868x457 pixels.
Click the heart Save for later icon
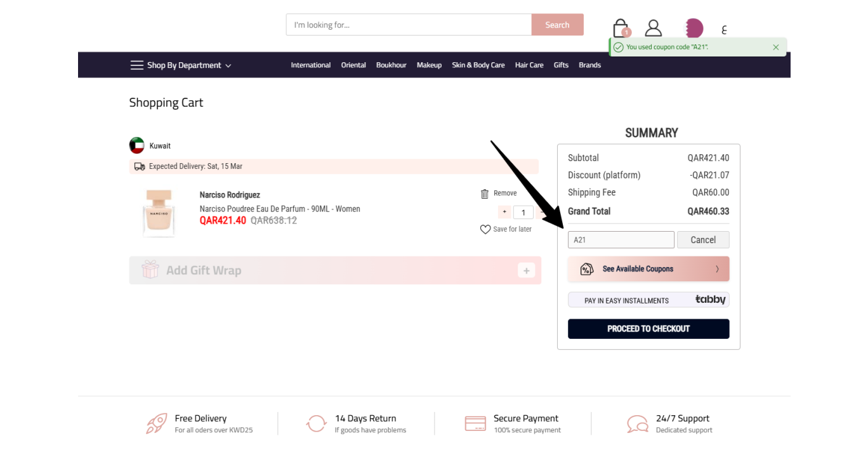point(485,229)
